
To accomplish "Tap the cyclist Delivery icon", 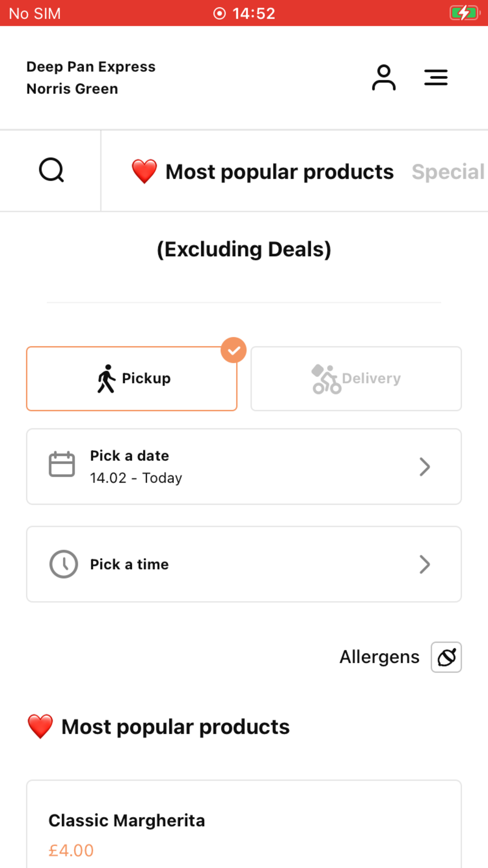I will (326, 379).
